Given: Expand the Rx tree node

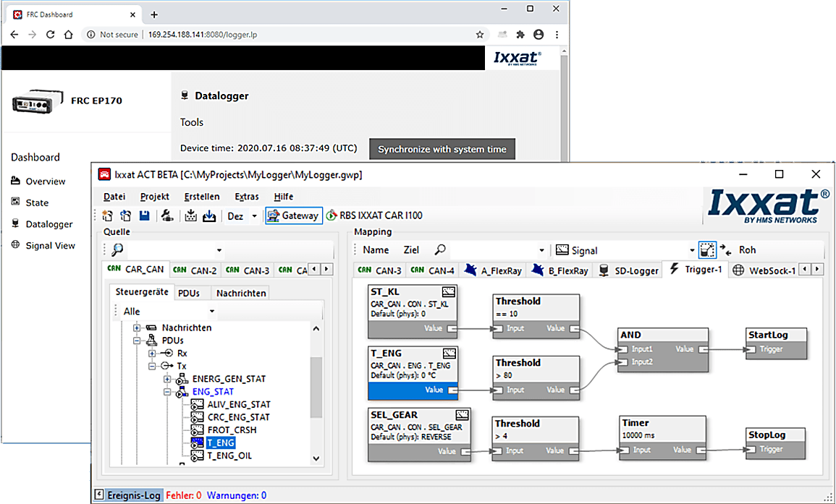Looking at the screenshot, I should point(152,353).
